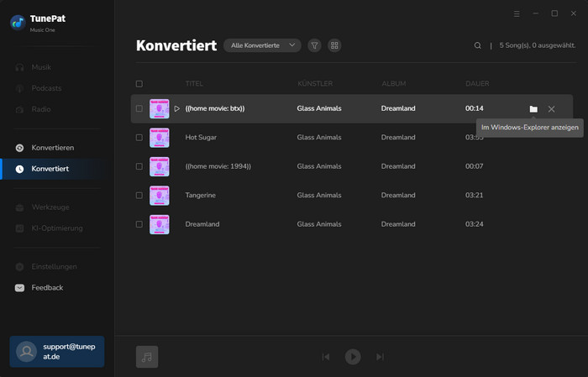Open the KI-Optimierung icon
Screen dimensions: 588x377
click(x=19, y=228)
